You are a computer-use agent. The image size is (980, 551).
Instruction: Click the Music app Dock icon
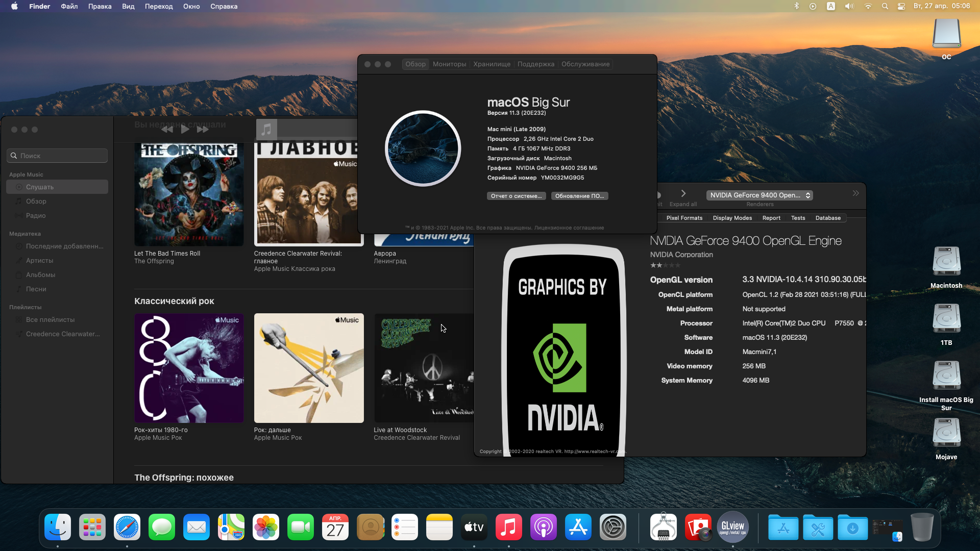tap(509, 527)
